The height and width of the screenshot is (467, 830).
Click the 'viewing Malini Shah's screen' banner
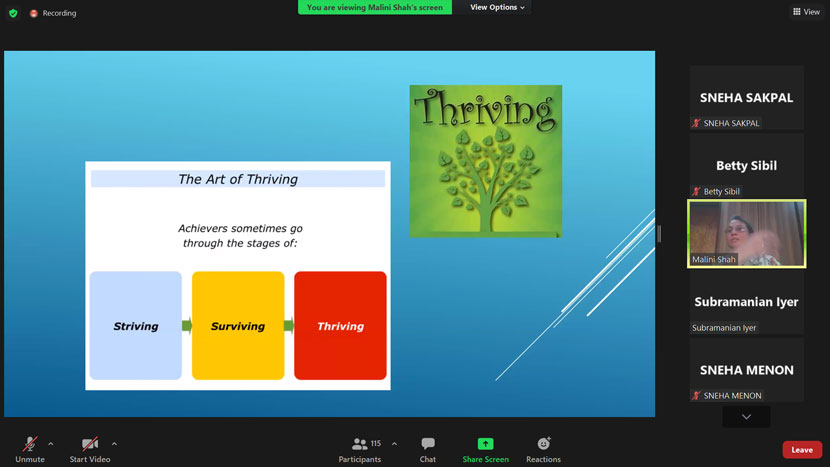coord(375,7)
